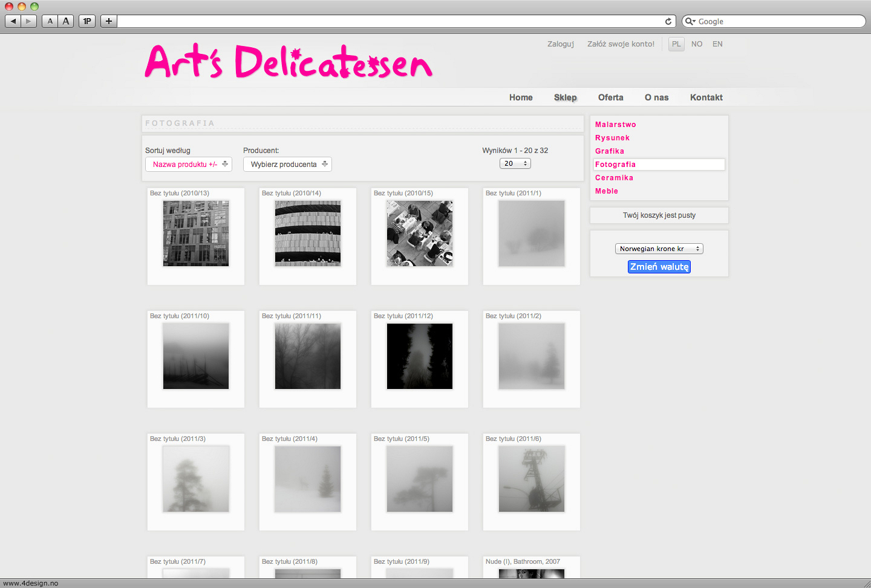
Task: Open the Oferta menu item
Action: click(x=611, y=97)
